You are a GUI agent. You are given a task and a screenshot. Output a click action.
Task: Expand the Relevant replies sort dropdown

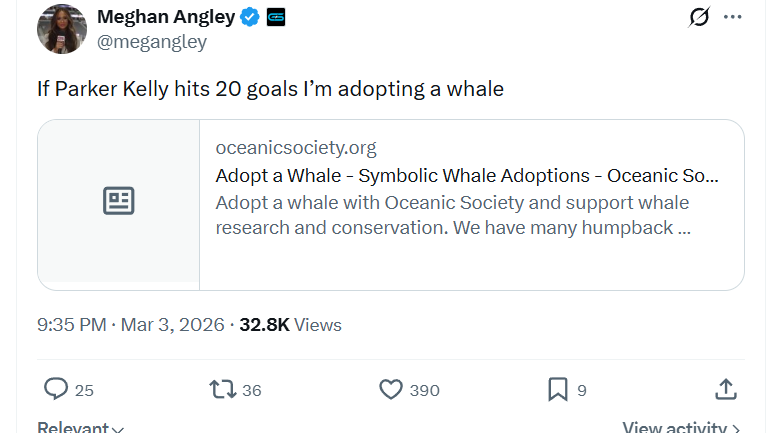click(81, 428)
